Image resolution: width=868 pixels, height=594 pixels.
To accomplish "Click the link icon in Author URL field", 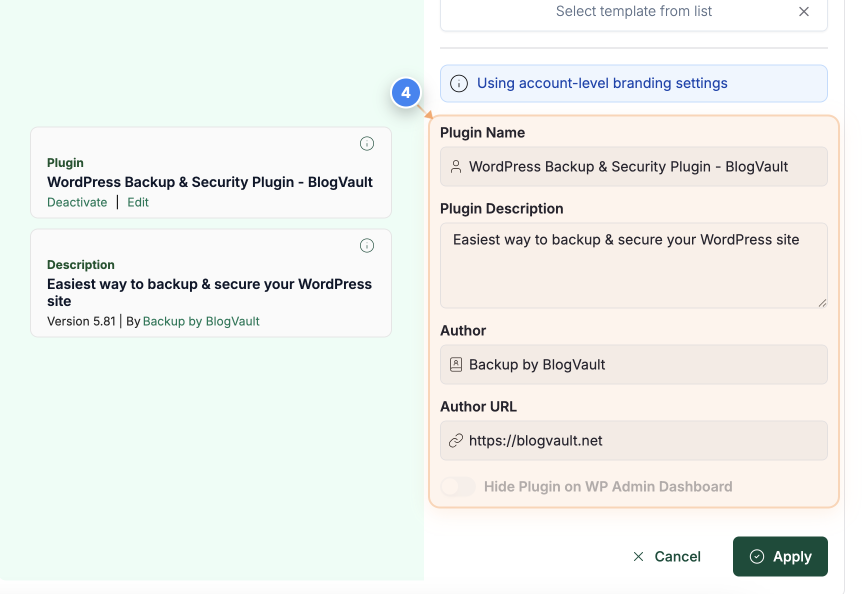I will click(x=456, y=440).
